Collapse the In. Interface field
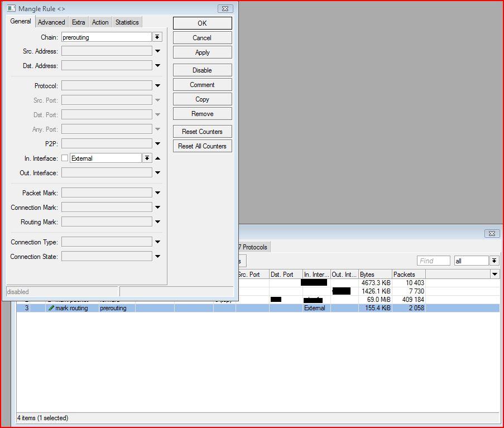This screenshot has height=428, width=504. point(158,158)
